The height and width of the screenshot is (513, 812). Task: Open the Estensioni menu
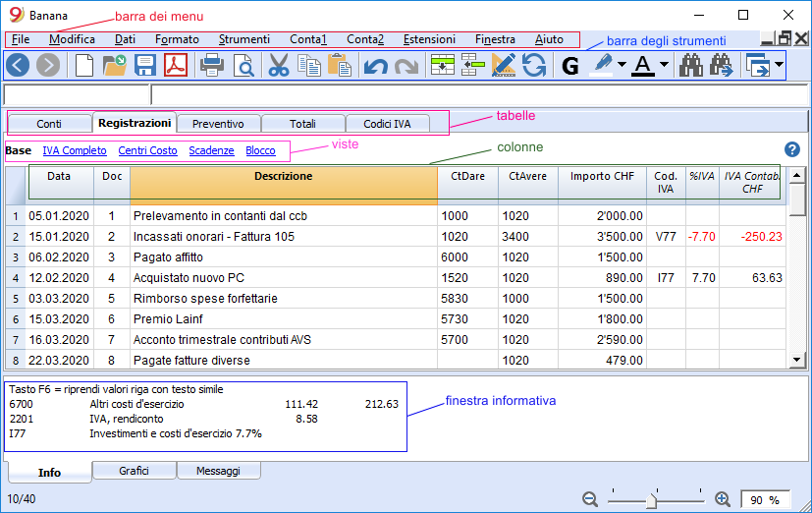[x=429, y=39]
